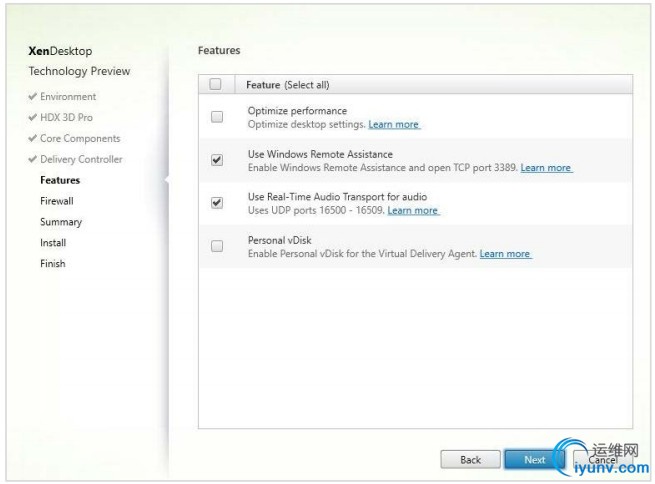Tick the Personal vDisk checkbox
The width and height of the screenshot is (655, 484).
(217, 246)
